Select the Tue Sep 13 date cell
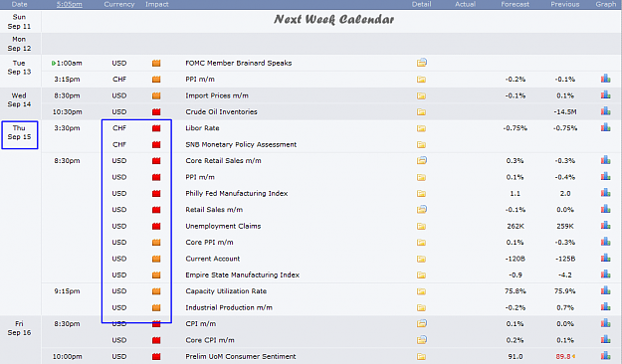The image size is (622, 364). point(19,68)
